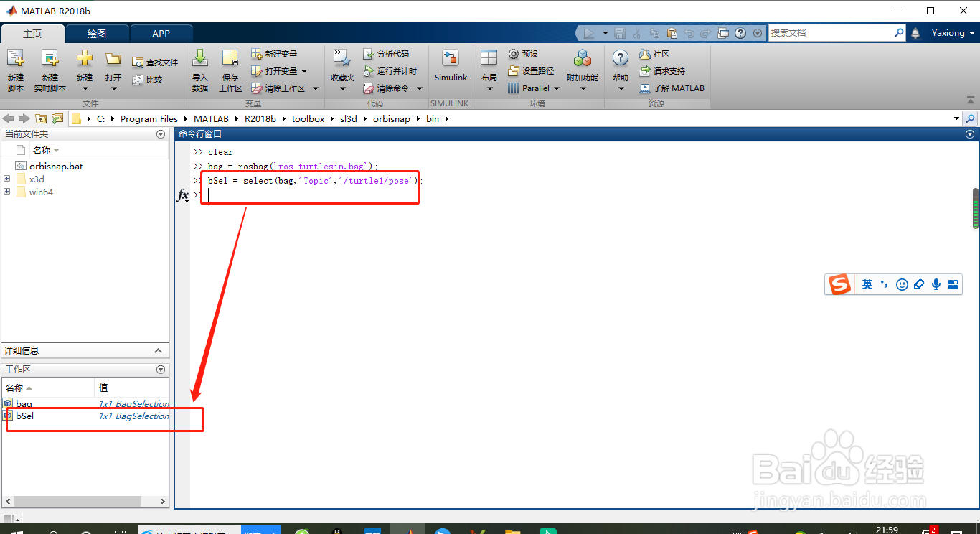Click the MATLAB folder in the address path

coord(211,118)
